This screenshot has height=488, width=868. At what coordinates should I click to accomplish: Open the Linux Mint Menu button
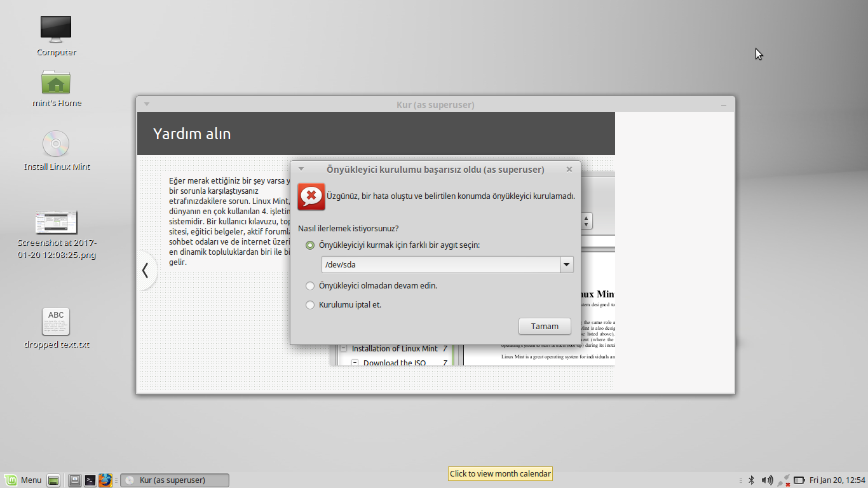[x=23, y=480]
